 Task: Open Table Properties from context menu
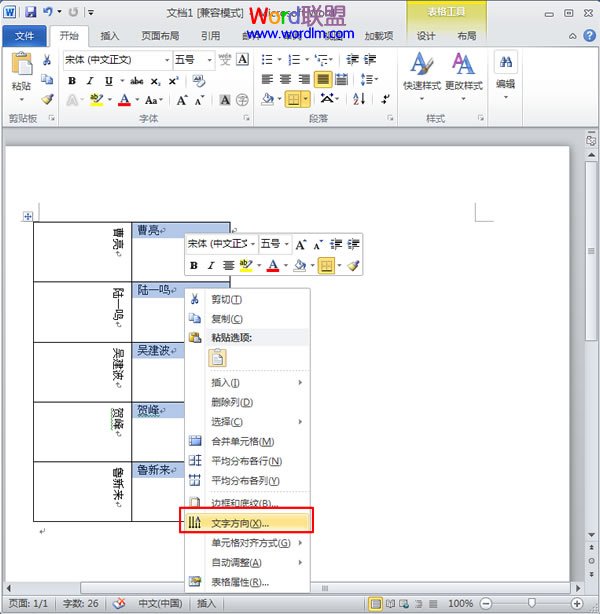point(248,582)
